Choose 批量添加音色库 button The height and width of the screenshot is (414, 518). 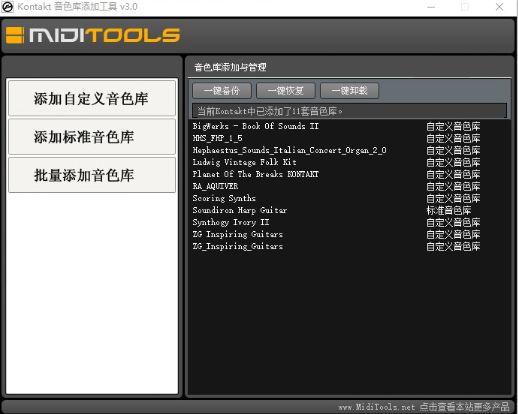pyautogui.click(x=92, y=175)
